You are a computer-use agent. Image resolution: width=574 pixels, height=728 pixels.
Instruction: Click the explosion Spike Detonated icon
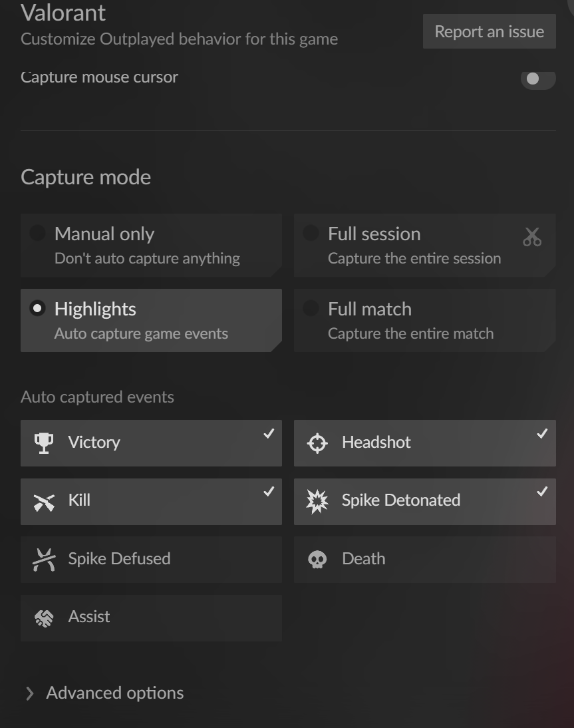(317, 502)
